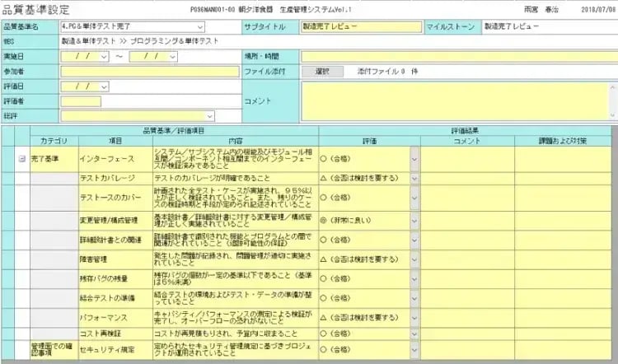The width and height of the screenshot is (618, 364).
Task: Open the セキュリティ規定 row evaluation dropdown
Action: click(x=414, y=349)
